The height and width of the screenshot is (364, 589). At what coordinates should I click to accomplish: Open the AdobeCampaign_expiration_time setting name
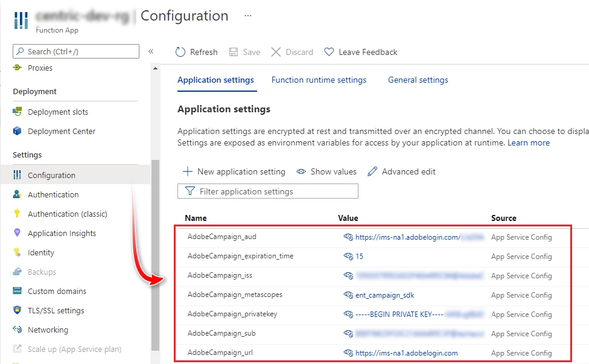click(x=240, y=256)
